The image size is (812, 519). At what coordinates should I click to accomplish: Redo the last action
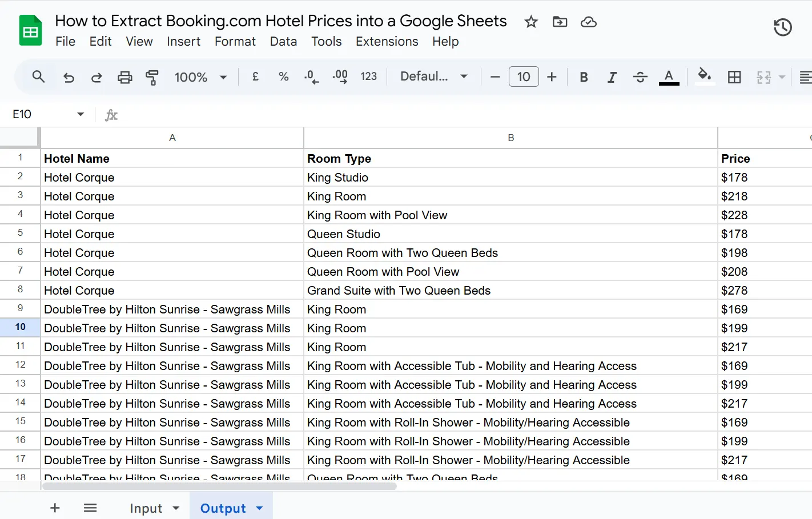(x=97, y=77)
